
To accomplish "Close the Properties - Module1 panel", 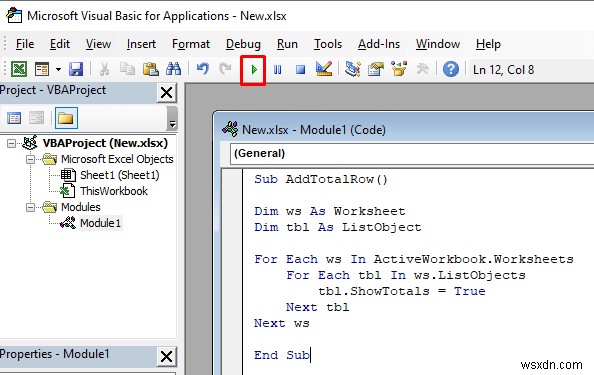I will point(166,356).
